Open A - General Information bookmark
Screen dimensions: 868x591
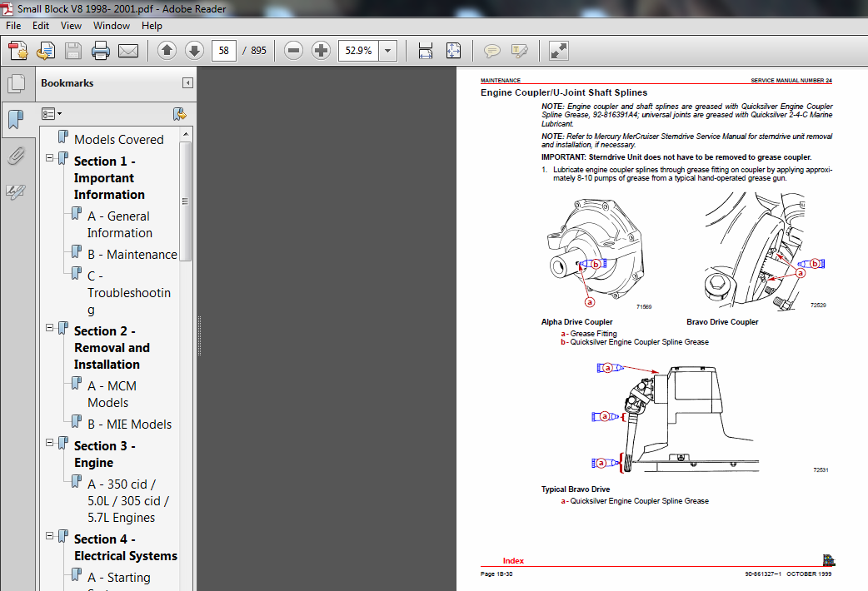(119, 225)
